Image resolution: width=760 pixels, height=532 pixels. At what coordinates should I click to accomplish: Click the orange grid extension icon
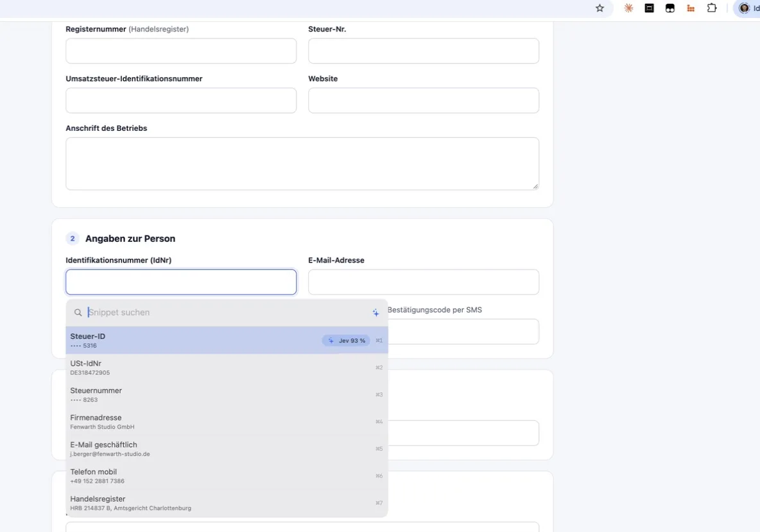click(x=691, y=8)
